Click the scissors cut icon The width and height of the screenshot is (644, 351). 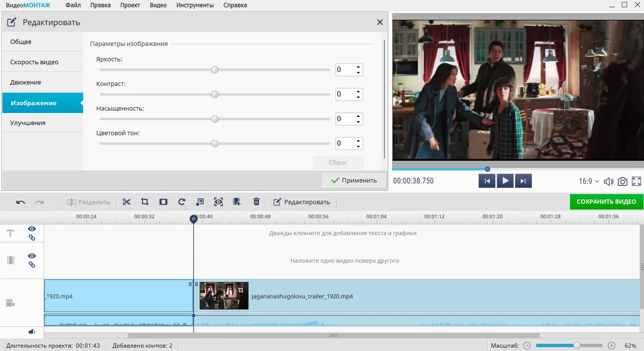pyautogui.click(x=127, y=202)
